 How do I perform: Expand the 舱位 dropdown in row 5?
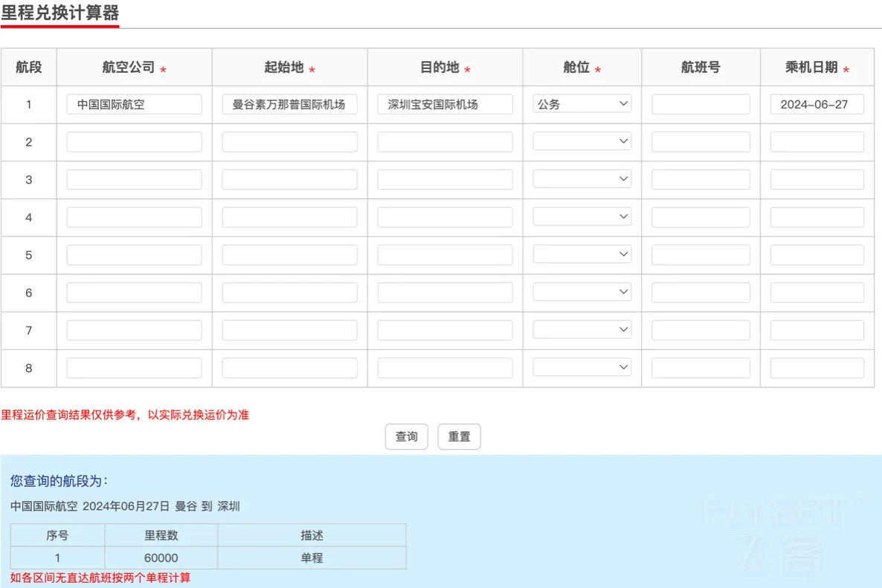point(582,255)
